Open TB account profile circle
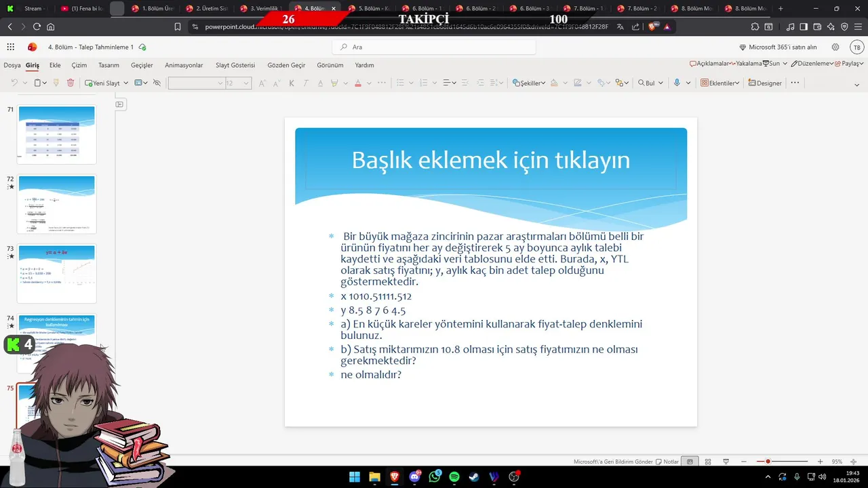 coord(856,47)
